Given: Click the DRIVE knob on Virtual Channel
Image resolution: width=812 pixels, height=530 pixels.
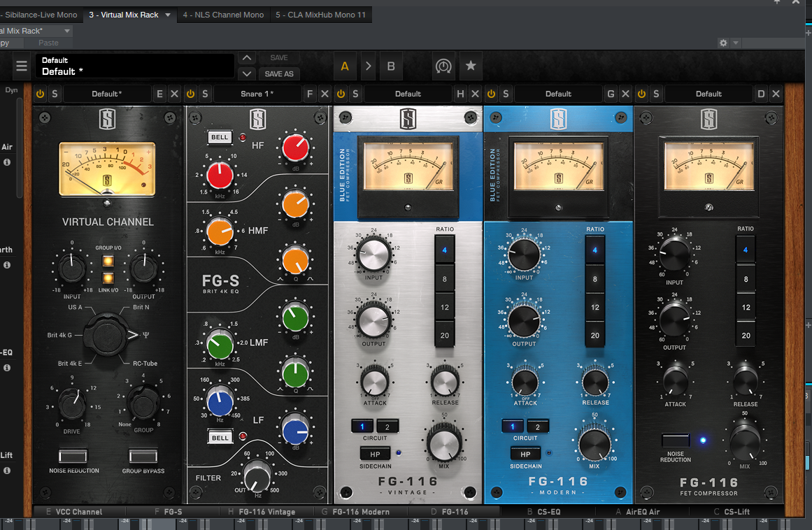Looking at the screenshot, I should pos(72,403).
